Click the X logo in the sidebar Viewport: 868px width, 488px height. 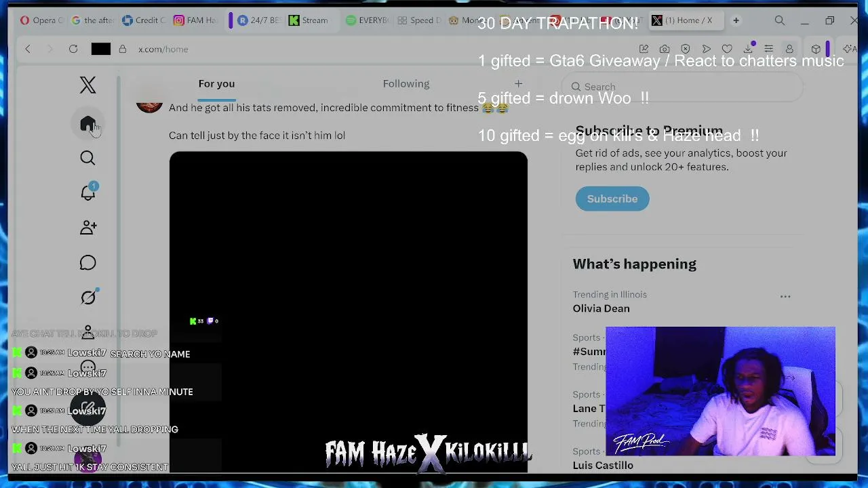pos(87,85)
